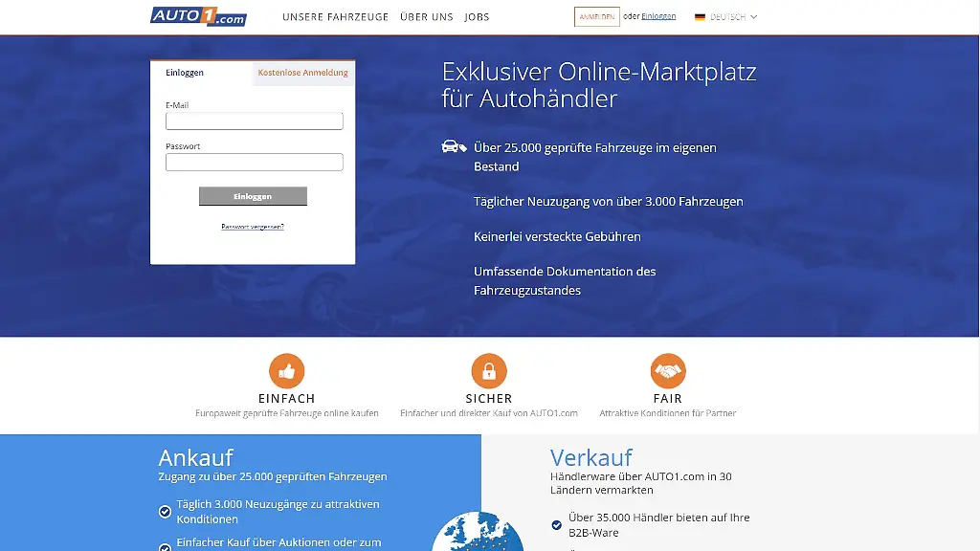The image size is (980, 551).
Task: Go to Über Uns page
Action: pos(427,17)
